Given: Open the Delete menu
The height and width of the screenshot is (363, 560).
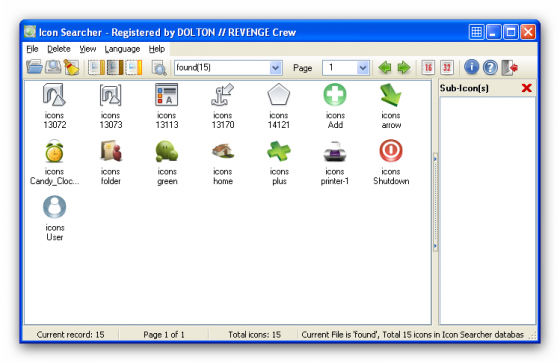Looking at the screenshot, I should click(59, 49).
